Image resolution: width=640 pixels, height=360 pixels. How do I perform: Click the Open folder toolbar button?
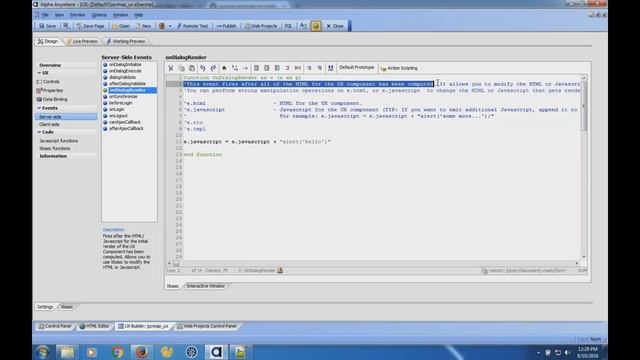(x=121, y=26)
